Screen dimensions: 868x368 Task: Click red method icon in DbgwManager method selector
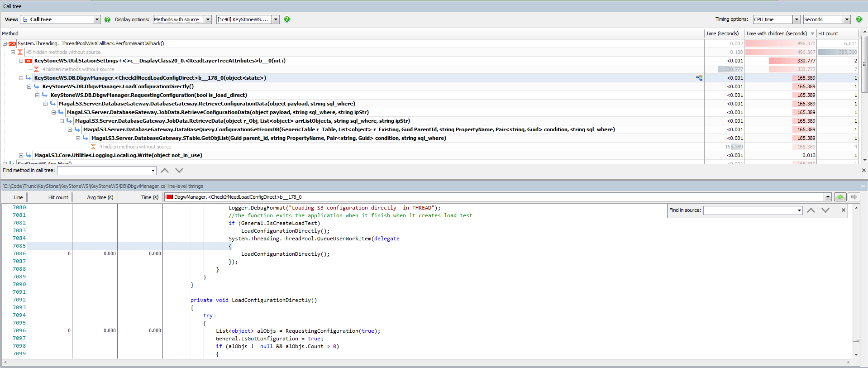point(169,197)
